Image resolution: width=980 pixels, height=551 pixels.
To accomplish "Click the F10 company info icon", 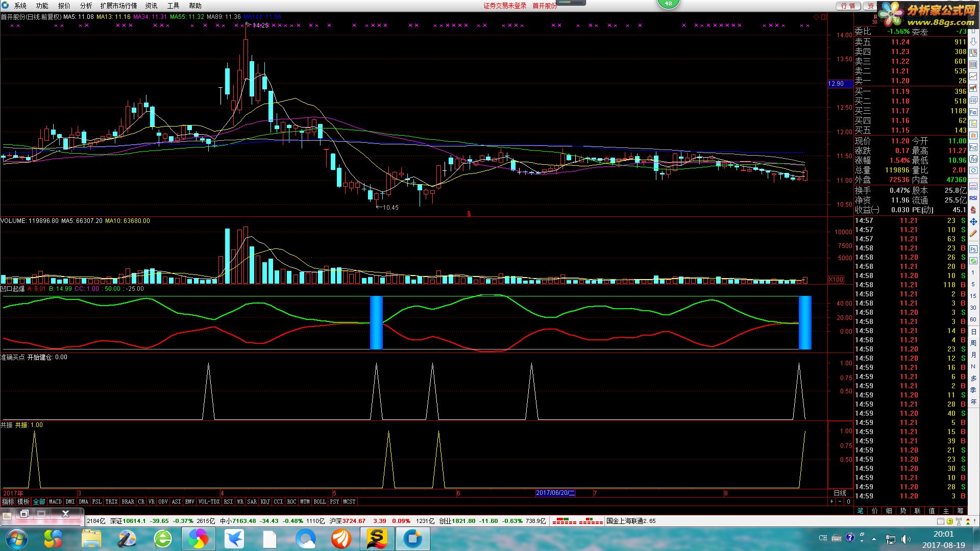I will click(x=973, y=112).
